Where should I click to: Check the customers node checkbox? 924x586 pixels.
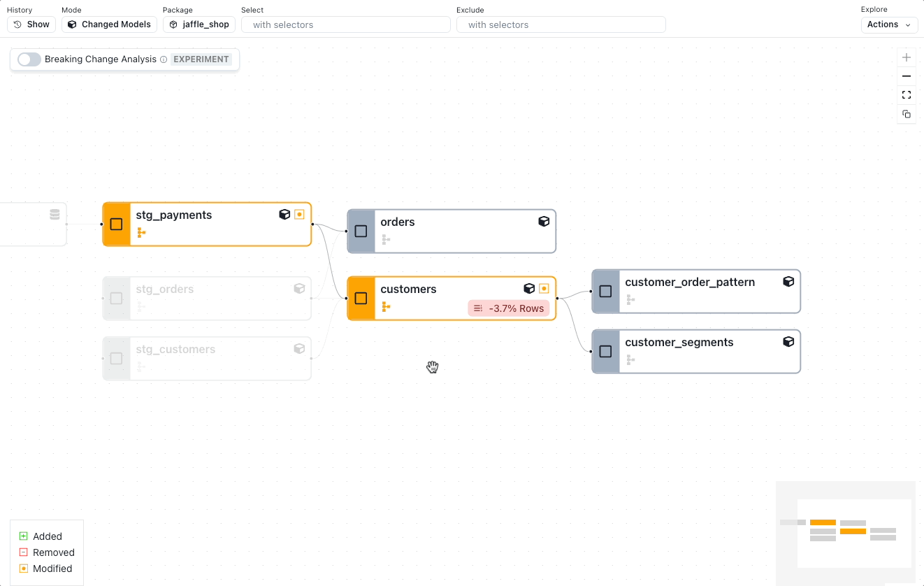coord(361,298)
